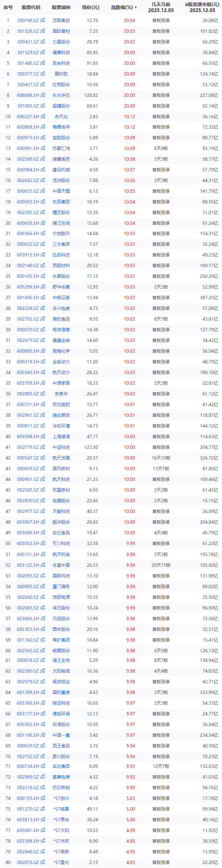Open the stock code link 603696.SH

pos(28,533)
